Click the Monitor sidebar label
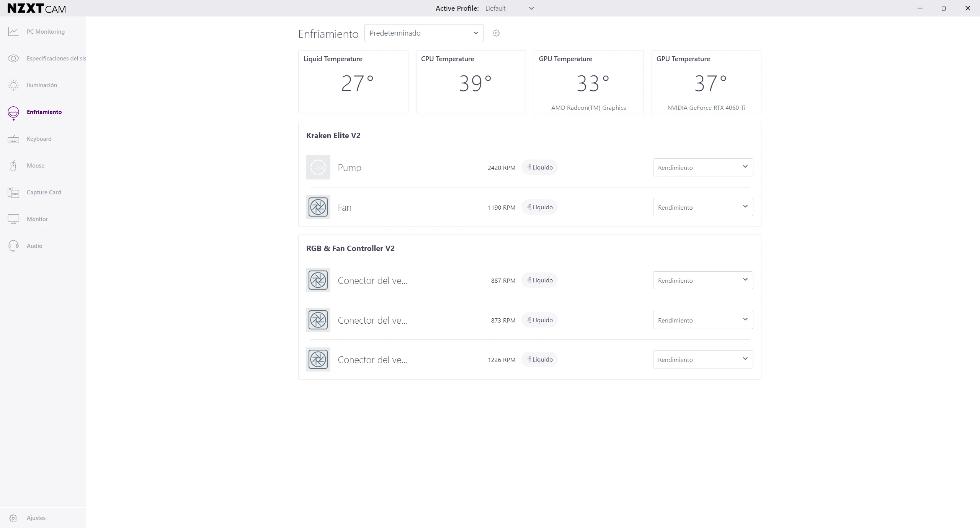The image size is (980, 528). [38, 219]
